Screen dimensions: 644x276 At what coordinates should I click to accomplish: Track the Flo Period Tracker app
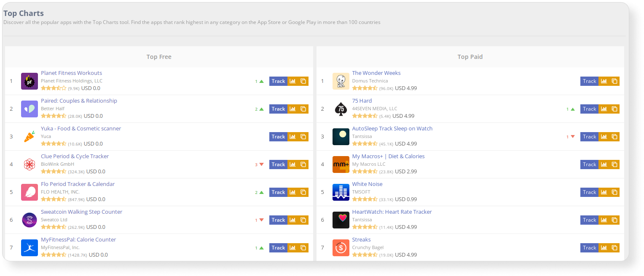[x=278, y=192]
